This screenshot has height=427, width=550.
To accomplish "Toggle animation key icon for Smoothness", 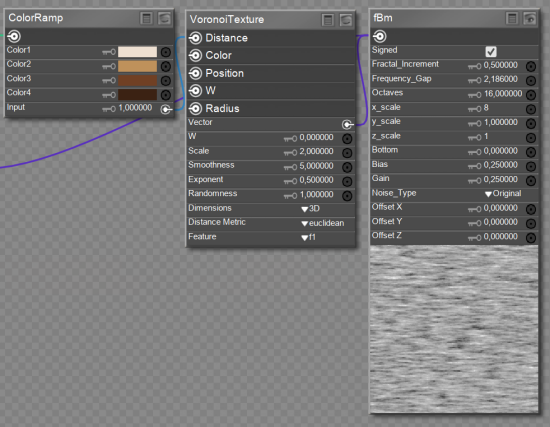I will pos(290,167).
